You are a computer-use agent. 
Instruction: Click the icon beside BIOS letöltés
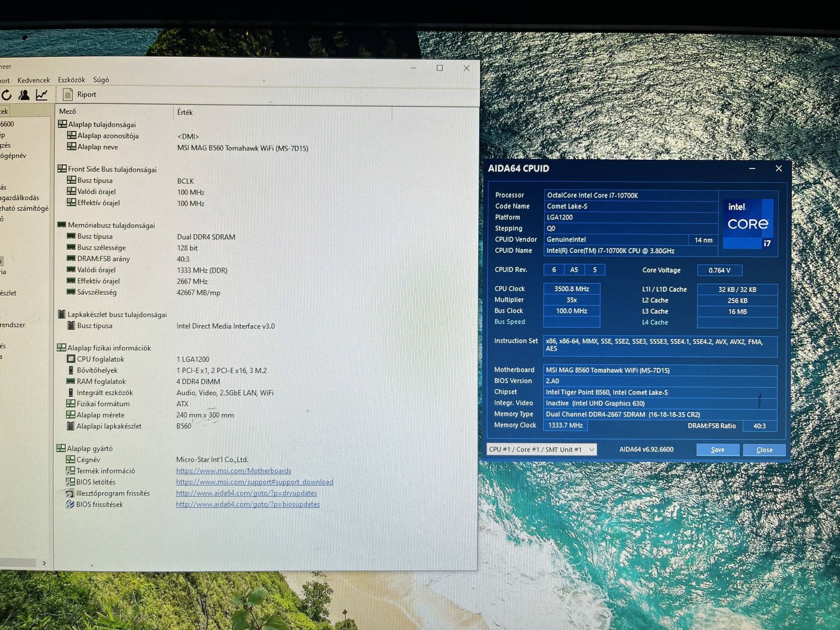(x=70, y=482)
